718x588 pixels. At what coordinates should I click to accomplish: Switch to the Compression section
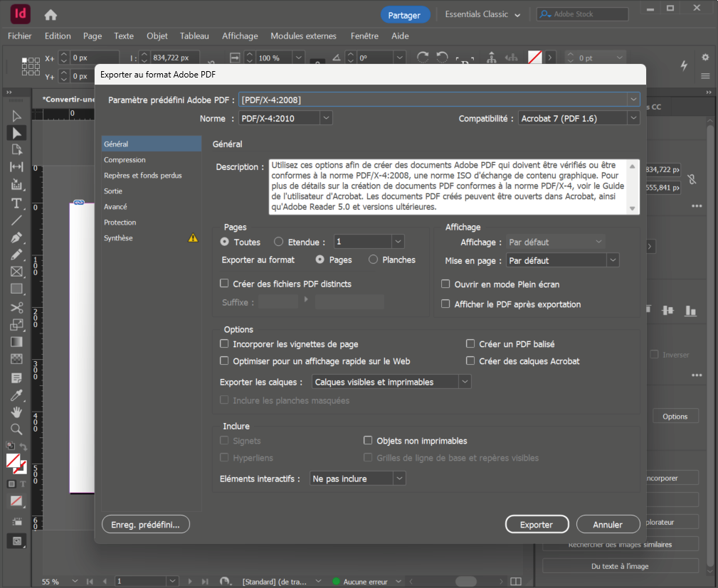tap(125, 160)
